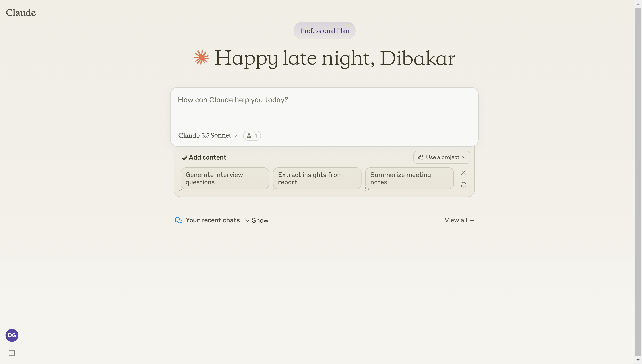Open View all chats link
Viewport: 642px width, 364px height.
pos(460,220)
